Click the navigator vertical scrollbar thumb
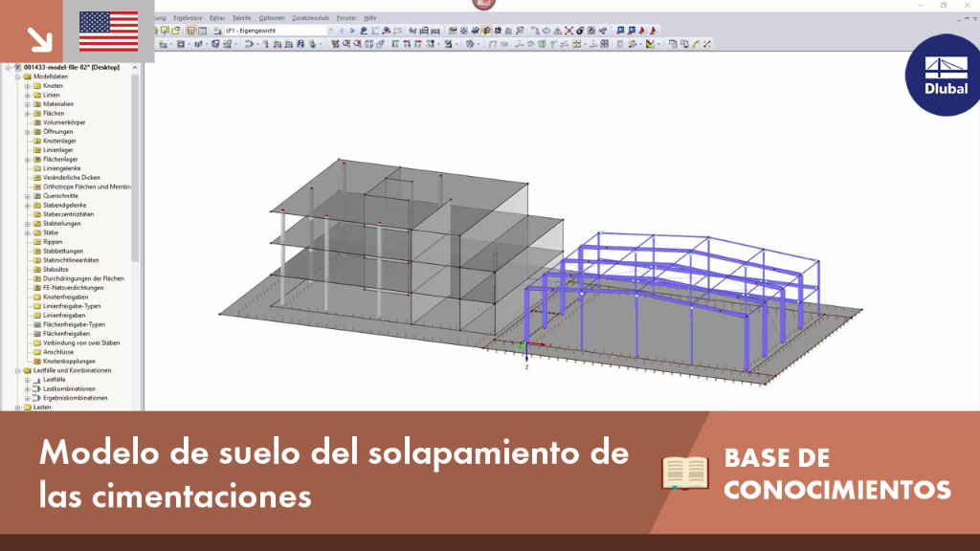Viewport: 980px width, 551px height. [x=135, y=167]
